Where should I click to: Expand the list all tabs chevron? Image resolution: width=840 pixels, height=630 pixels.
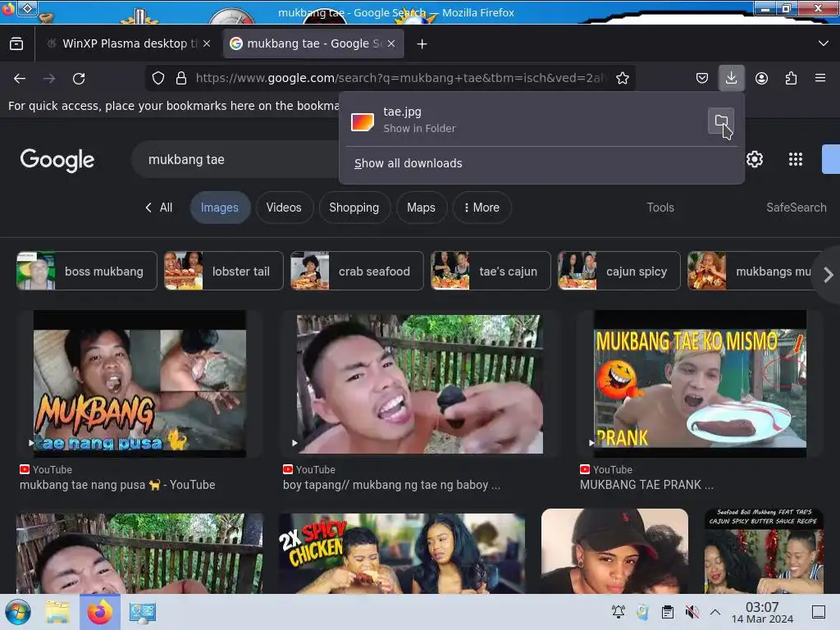coord(824,43)
